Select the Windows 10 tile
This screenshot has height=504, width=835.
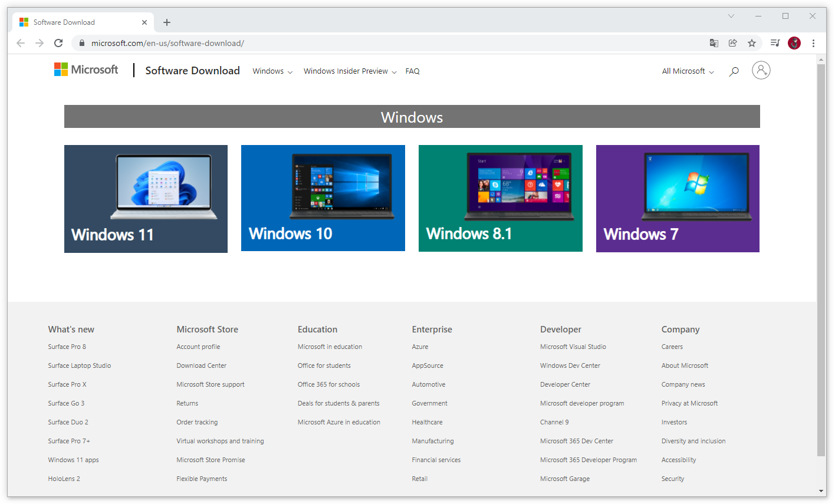[x=323, y=198]
